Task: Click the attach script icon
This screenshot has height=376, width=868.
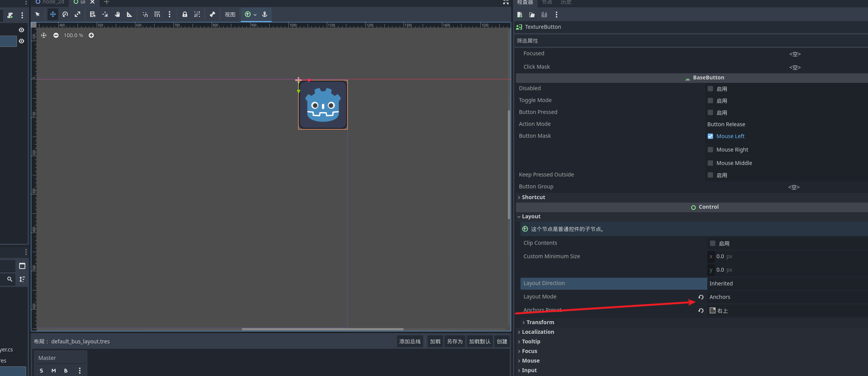Action: [10, 15]
